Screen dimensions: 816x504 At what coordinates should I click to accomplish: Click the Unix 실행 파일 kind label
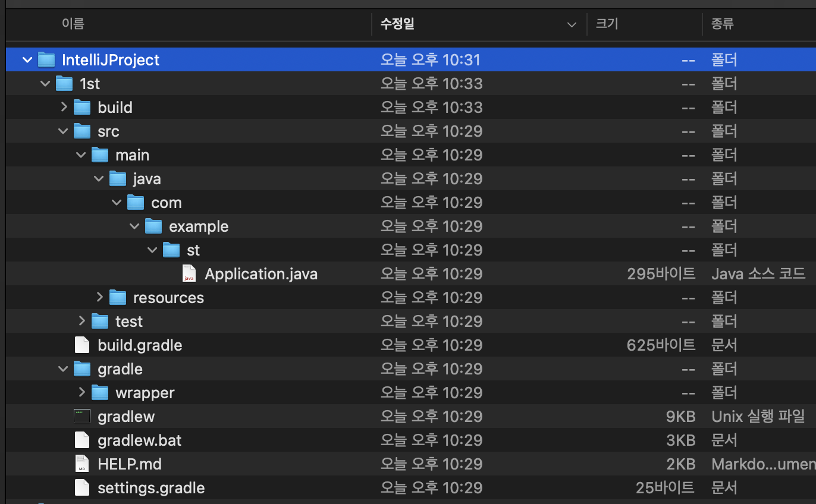[758, 417]
